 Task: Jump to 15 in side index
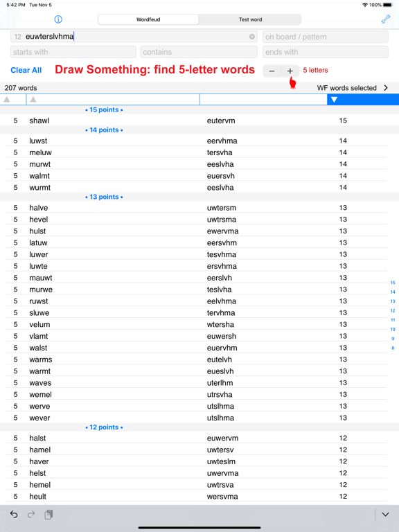point(393,283)
